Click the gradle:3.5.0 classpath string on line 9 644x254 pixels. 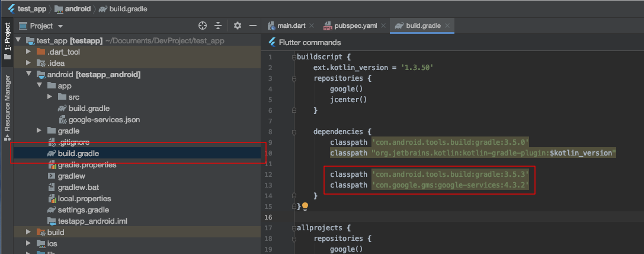coord(450,142)
